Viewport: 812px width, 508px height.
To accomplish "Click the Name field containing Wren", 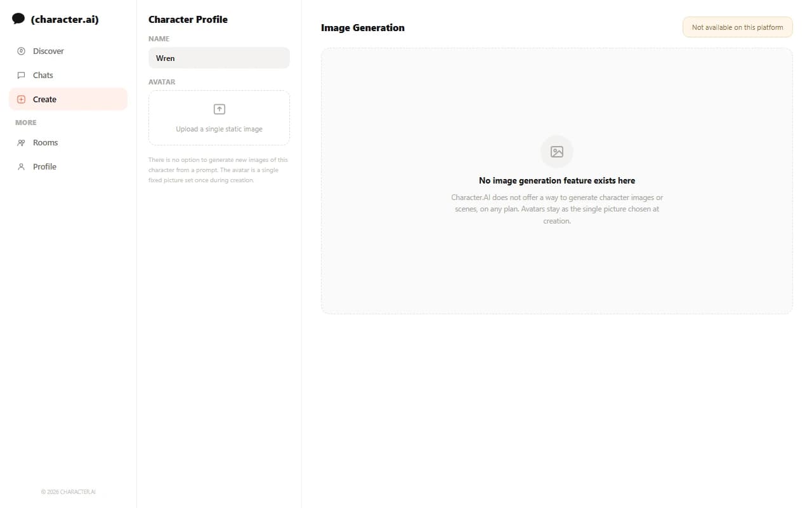I will point(219,58).
